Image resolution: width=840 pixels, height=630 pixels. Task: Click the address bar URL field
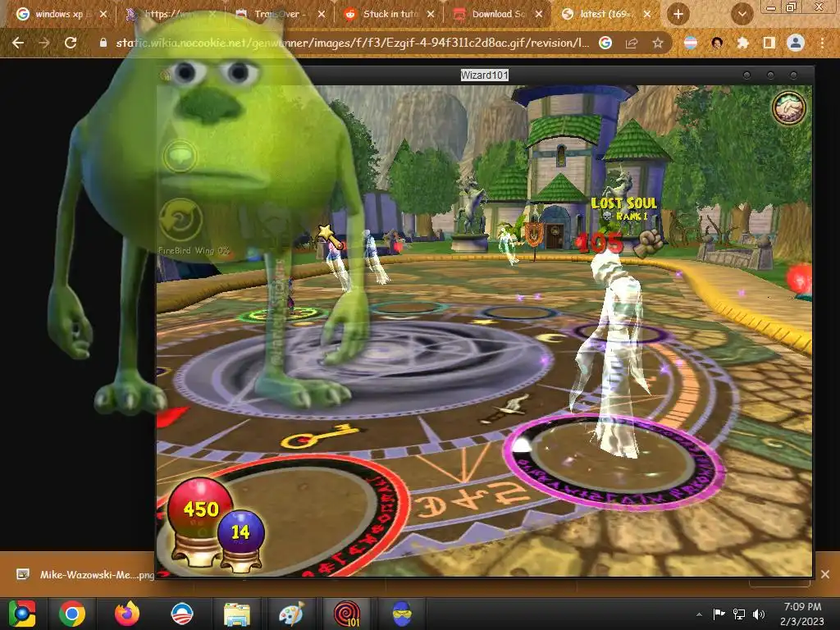click(x=351, y=43)
